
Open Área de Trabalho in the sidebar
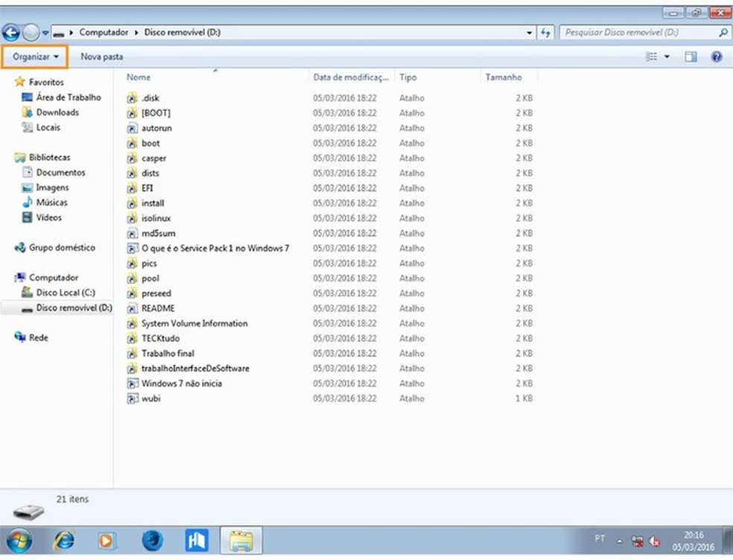coord(69,98)
